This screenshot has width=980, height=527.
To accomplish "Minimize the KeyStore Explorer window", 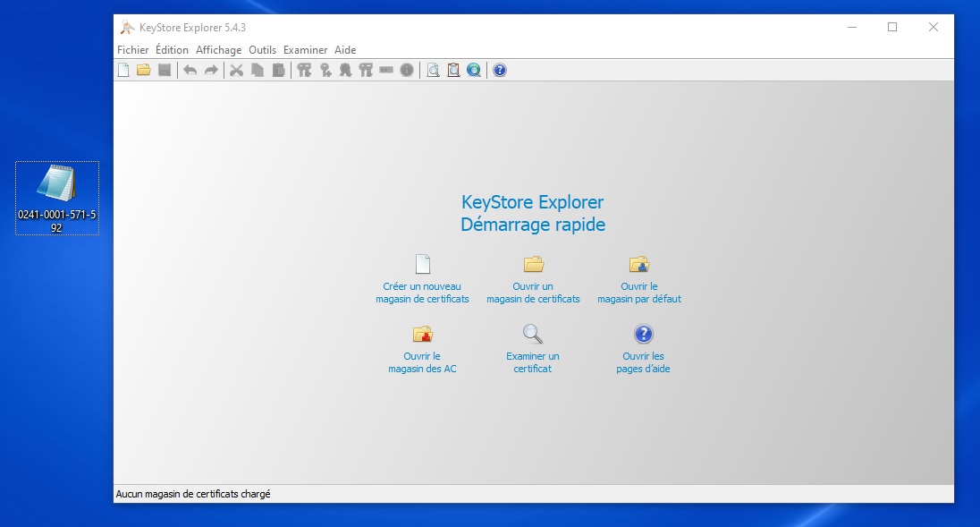I will [x=852, y=28].
